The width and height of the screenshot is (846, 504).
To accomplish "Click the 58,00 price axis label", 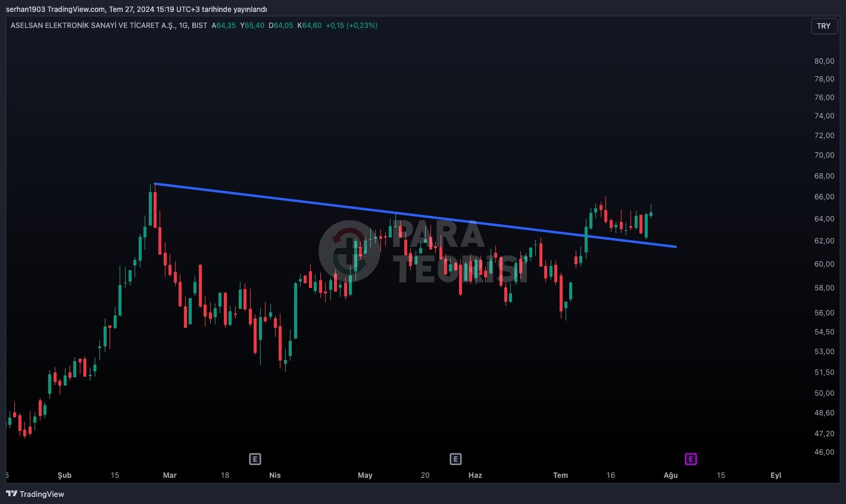I will pos(824,288).
